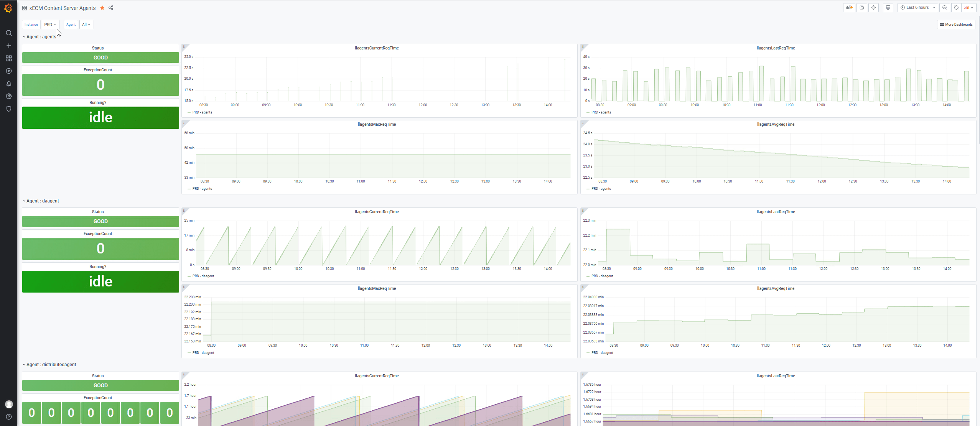The width and height of the screenshot is (980, 426).
Task: Open the xECM Content Server Agents title
Action: tap(62, 8)
